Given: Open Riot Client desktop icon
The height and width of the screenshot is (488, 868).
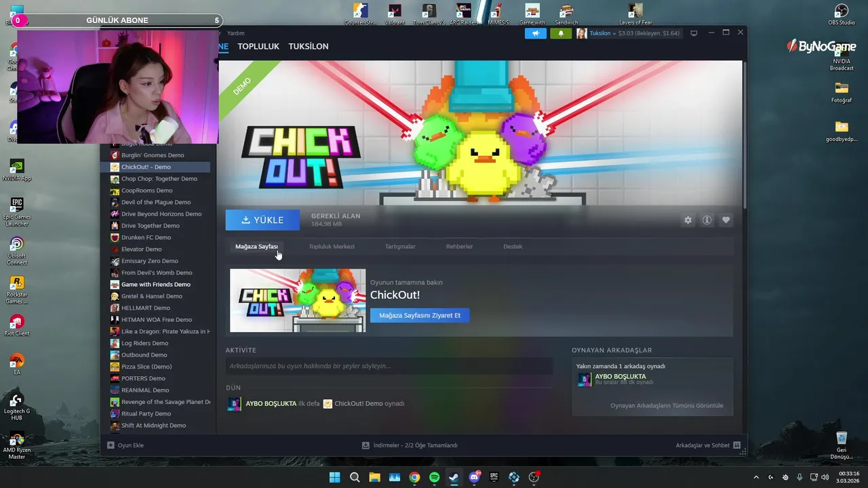Looking at the screenshot, I should point(17,325).
